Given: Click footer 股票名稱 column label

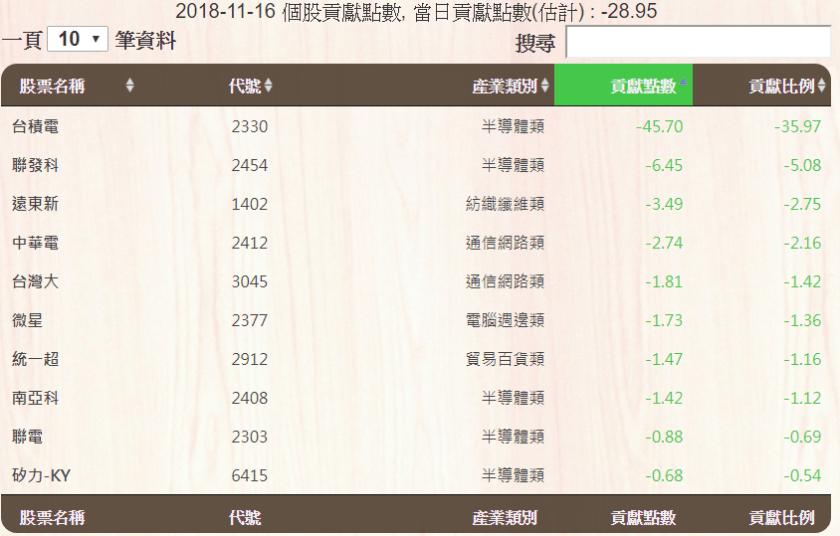Looking at the screenshot, I should click(52, 518).
